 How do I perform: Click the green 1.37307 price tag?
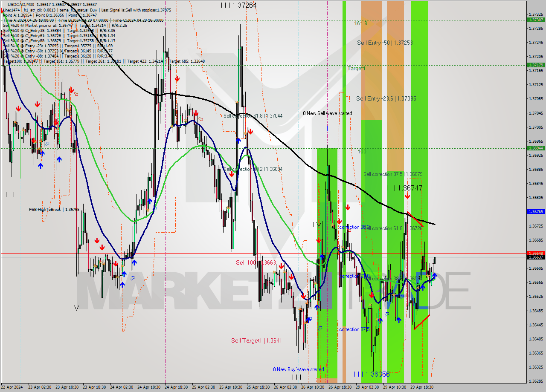tap(535, 20)
